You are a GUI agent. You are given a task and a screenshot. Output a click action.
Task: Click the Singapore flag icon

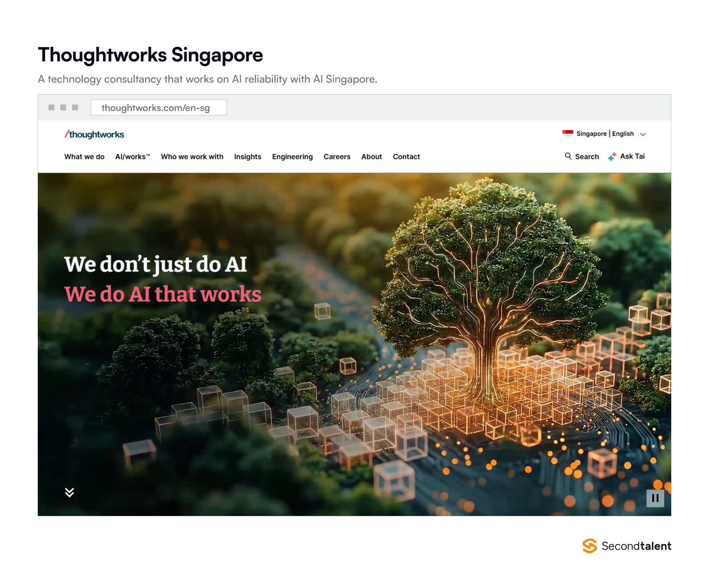coord(568,133)
